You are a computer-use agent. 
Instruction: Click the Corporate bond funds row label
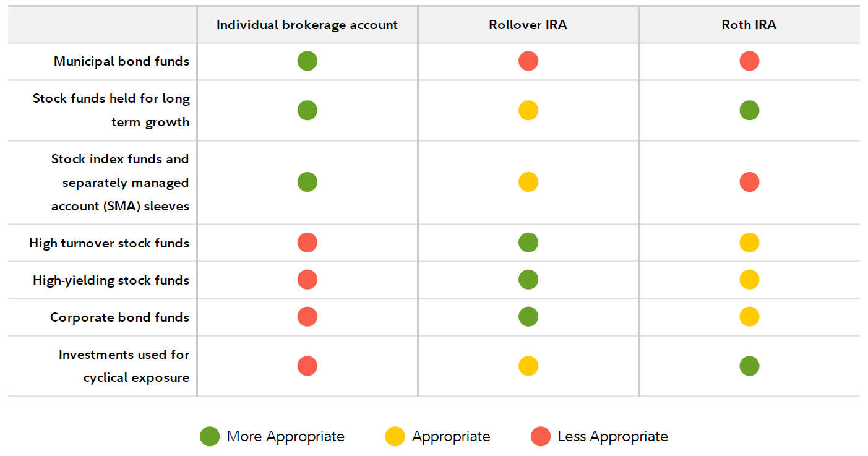119,317
